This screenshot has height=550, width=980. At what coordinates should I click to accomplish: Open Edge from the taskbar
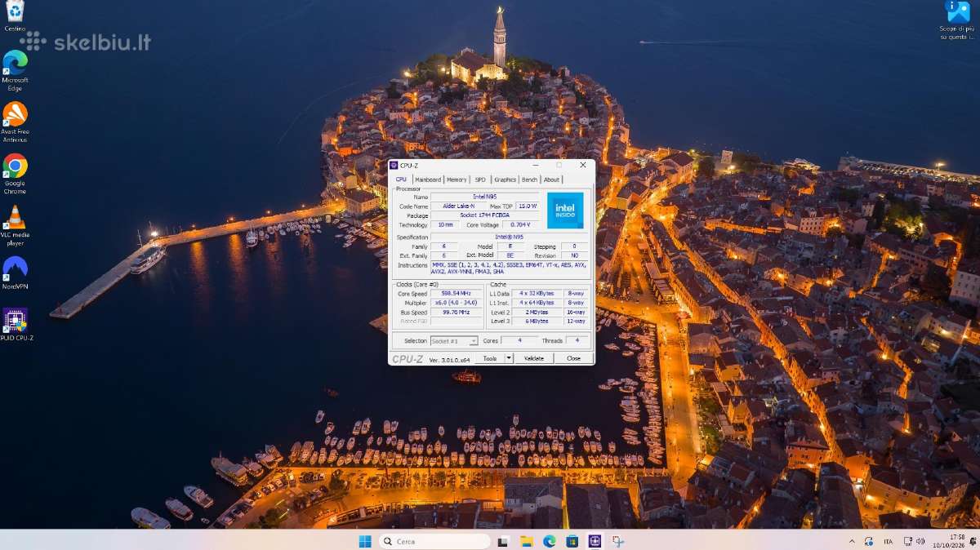(550, 541)
